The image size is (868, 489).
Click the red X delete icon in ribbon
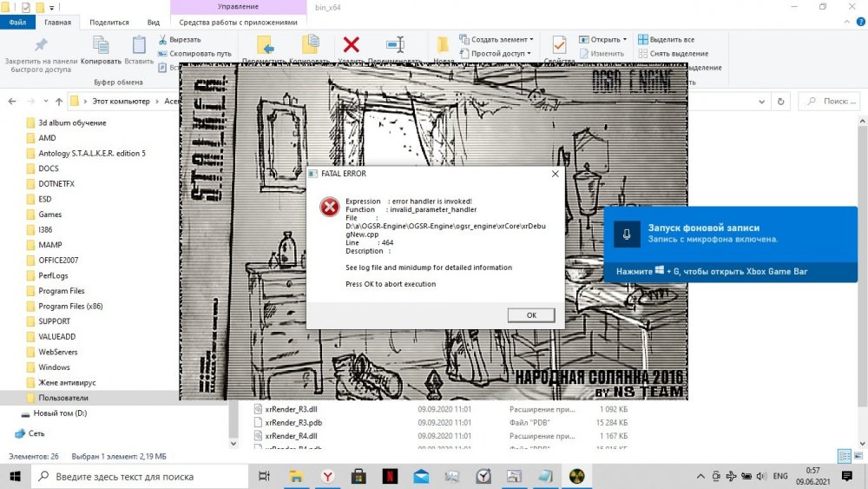352,44
